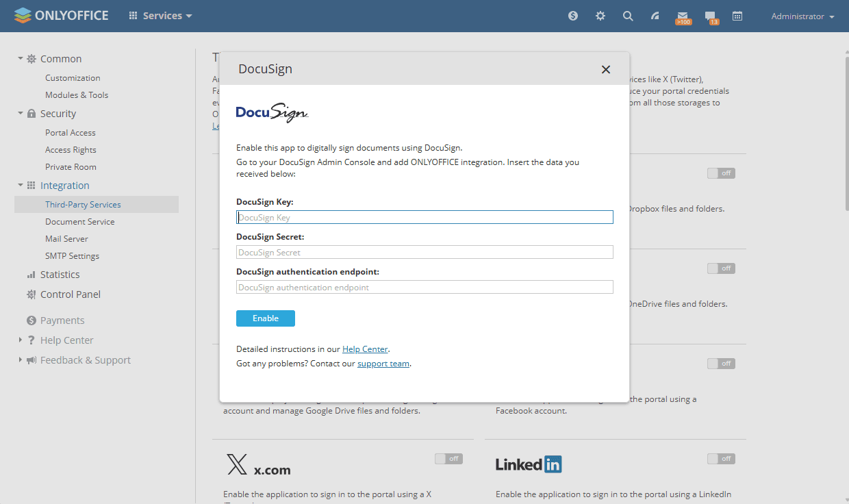Open the Administrator user dropdown
The image size is (849, 504).
tap(802, 16)
